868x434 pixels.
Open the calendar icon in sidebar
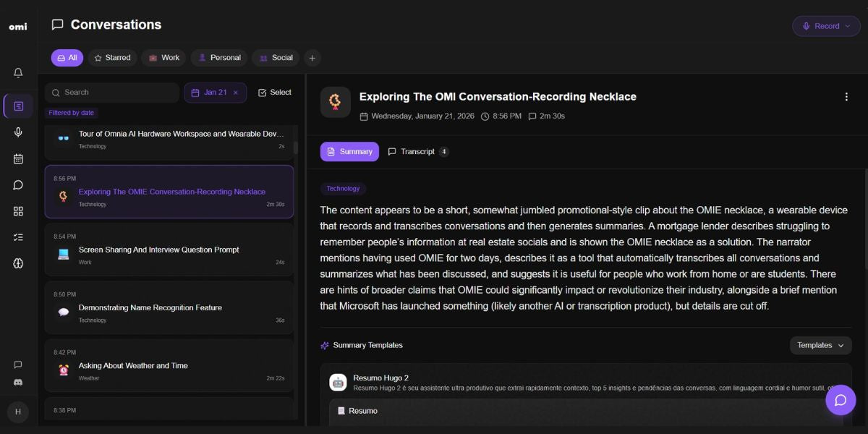pyautogui.click(x=18, y=158)
